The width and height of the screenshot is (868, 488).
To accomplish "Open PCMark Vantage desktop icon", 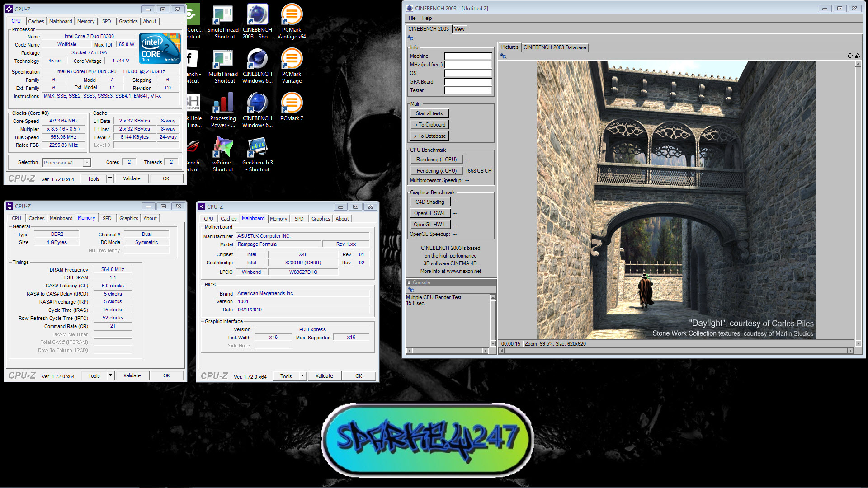I will [292, 66].
